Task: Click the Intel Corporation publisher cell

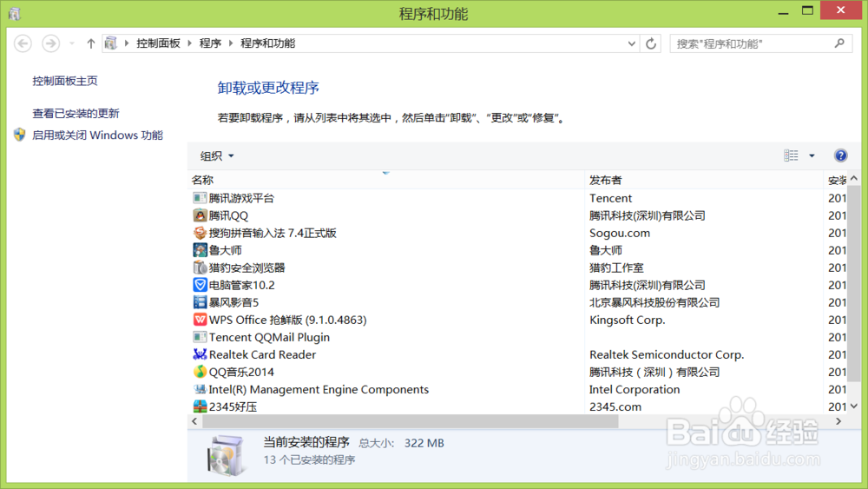Action: click(x=635, y=389)
